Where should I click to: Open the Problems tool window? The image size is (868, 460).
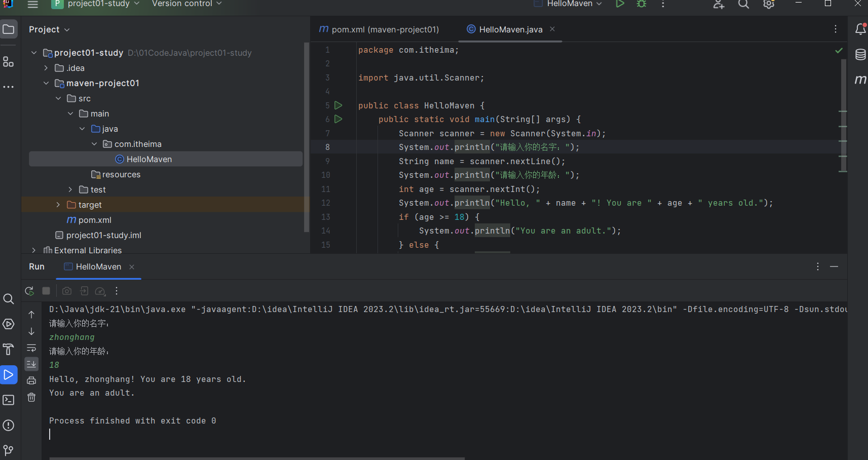click(x=9, y=426)
